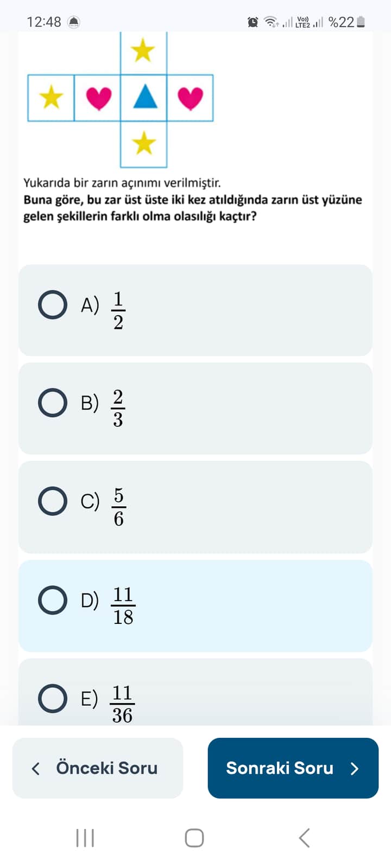Tap the 12:48 status bar clock
Image resolution: width=391 pixels, height=868 pixels.
click(x=44, y=22)
